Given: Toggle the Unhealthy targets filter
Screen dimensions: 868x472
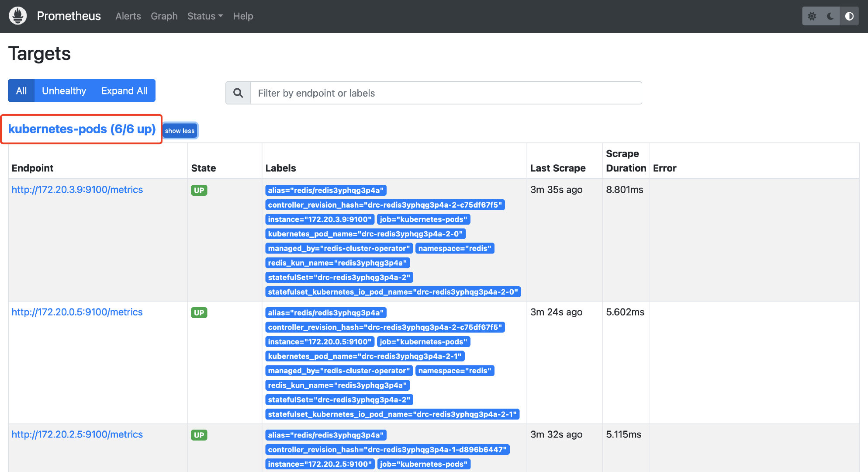Looking at the screenshot, I should (64, 91).
